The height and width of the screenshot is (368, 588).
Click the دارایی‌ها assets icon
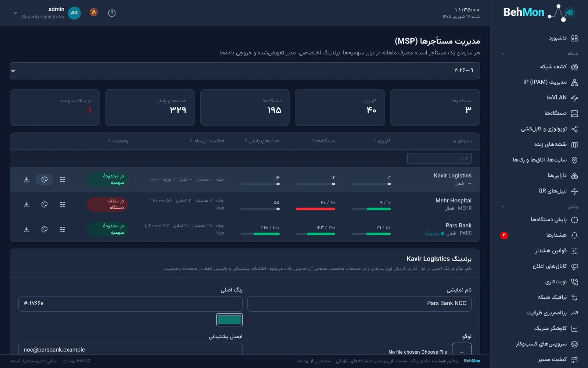tap(575, 176)
